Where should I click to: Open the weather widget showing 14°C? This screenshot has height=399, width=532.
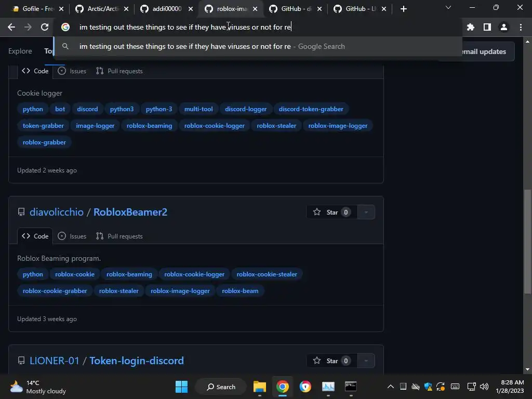pos(37,387)
